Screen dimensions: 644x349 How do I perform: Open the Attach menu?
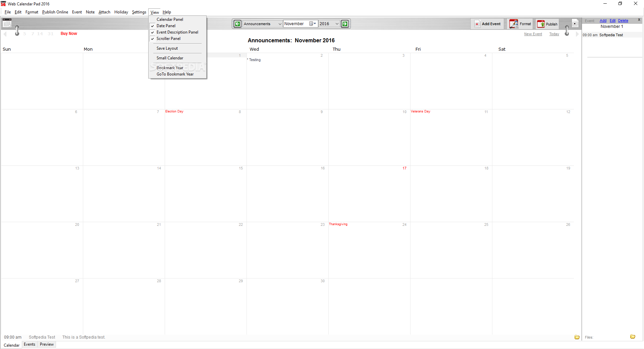[104, 12]
